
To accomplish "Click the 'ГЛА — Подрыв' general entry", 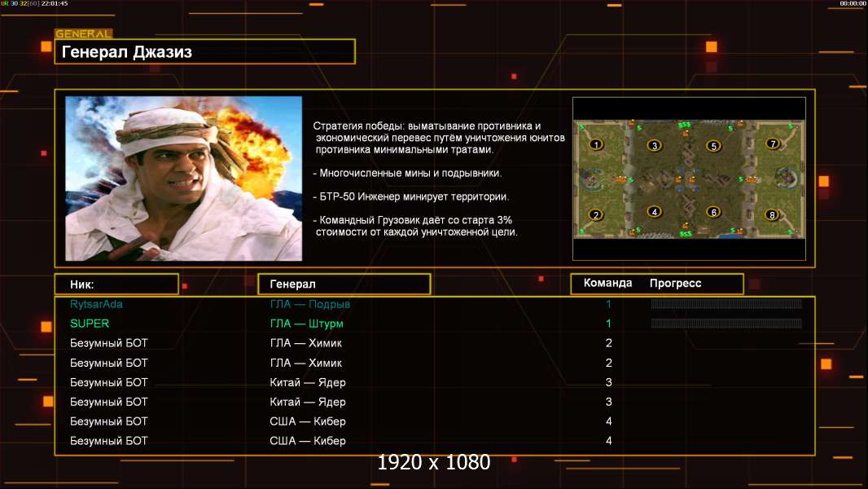I will (x=310, y=304).
